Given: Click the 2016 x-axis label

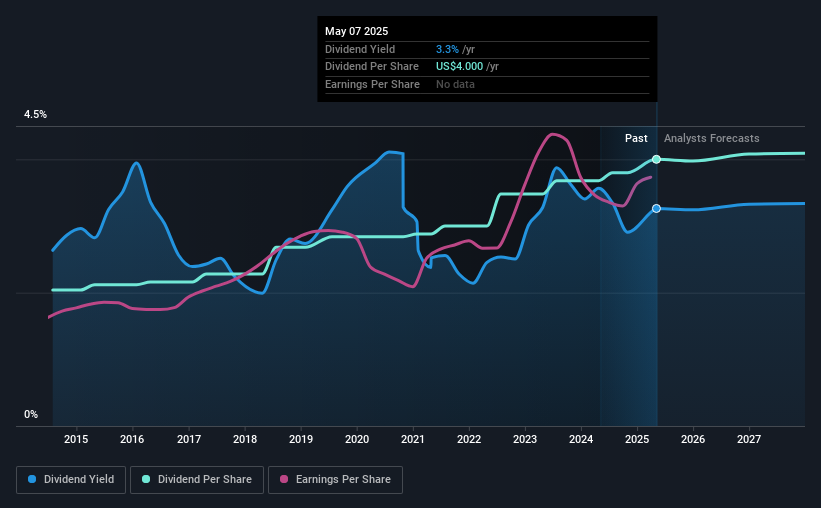Looking at the screenshot, I should [132, 439].
